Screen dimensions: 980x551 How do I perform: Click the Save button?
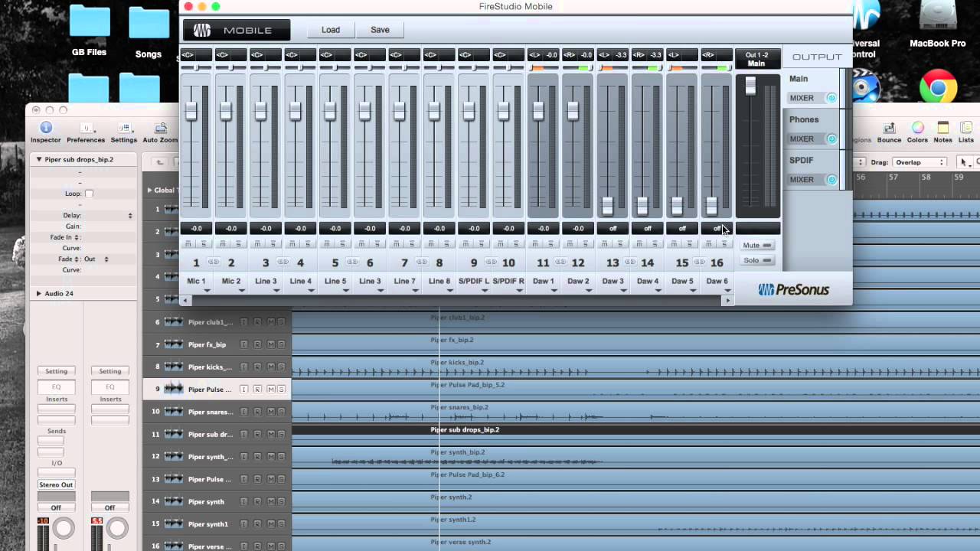pyautogui.click(x=380, y=30)
